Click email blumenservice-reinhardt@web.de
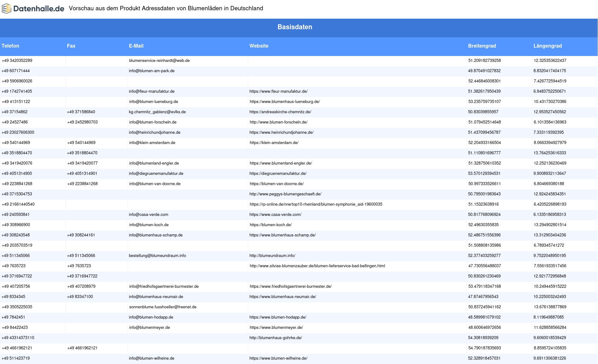The height and width of the screenshot is (364, 598). click(159, 61)
